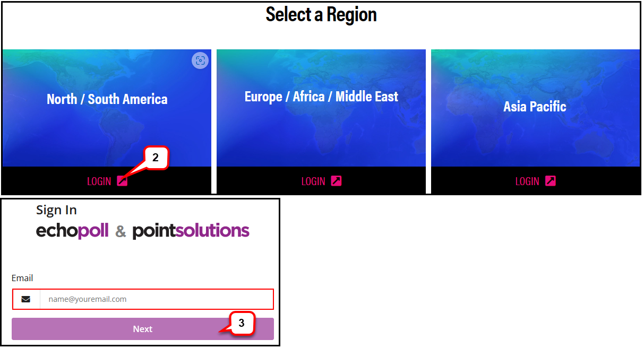Select the Europe / Africa / Middle East tile
This screenshot has height=348, width=644.
(x=321, y=108)
